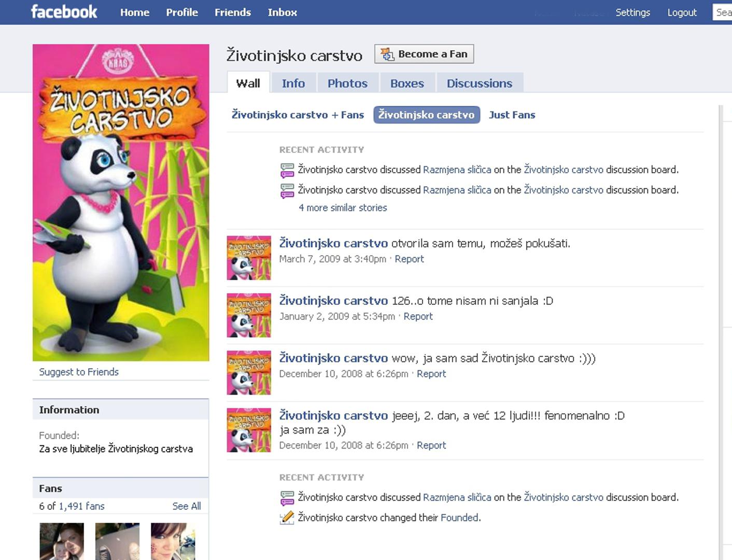Switch to the Info tab

pyautogui.click(x=293, y=83)
